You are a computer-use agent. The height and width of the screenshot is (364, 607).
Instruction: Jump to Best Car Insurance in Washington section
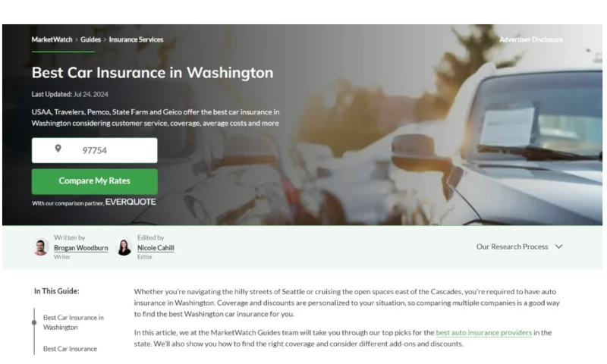point(74,322)
